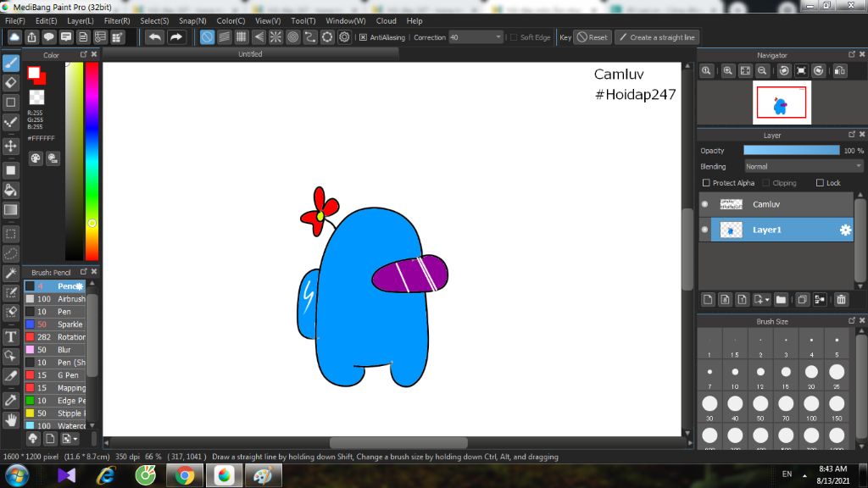Zoom out using Navigator icon

[762, 71]
